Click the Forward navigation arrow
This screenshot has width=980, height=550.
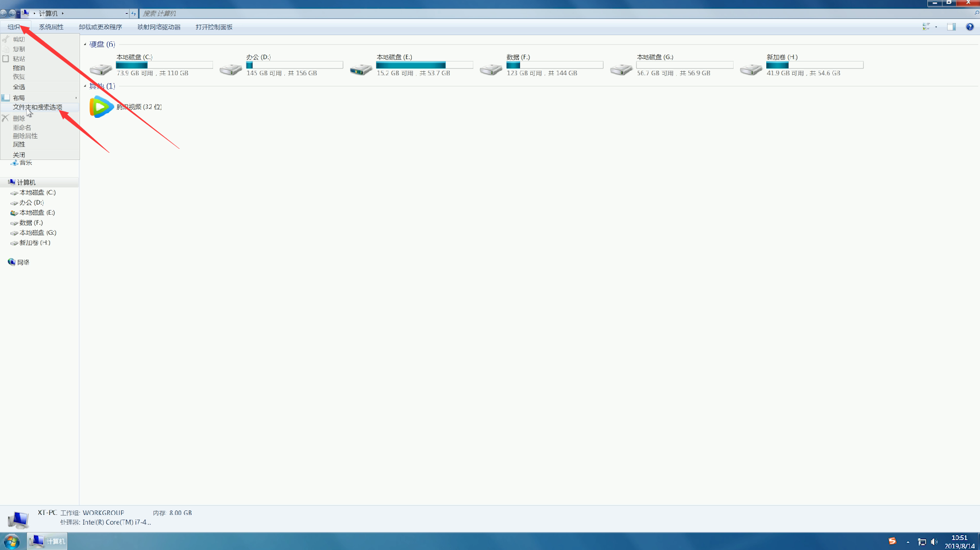12,13
